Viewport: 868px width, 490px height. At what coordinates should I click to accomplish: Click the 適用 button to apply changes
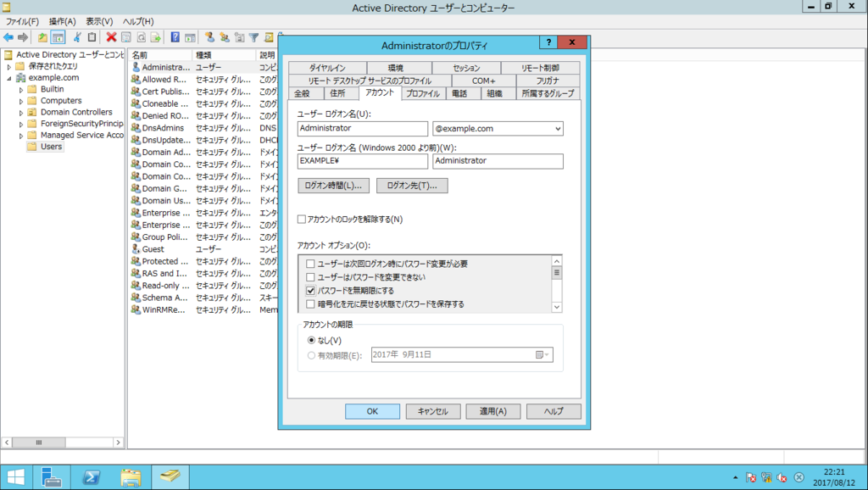493,411
